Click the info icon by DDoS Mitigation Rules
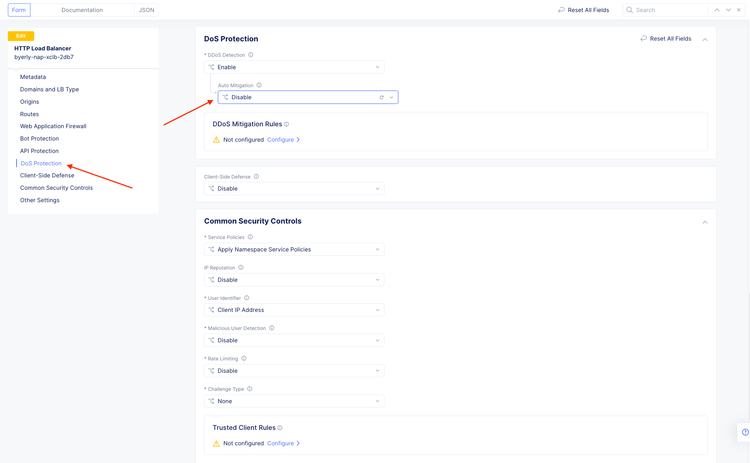 287,124
